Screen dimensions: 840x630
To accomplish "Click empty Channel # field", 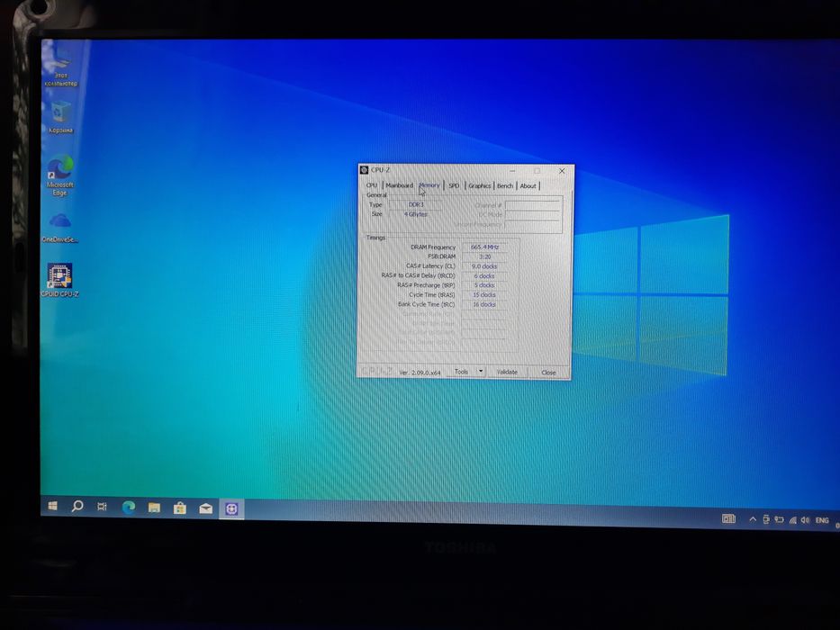I will pyautogui.click(x=532, y=205).
